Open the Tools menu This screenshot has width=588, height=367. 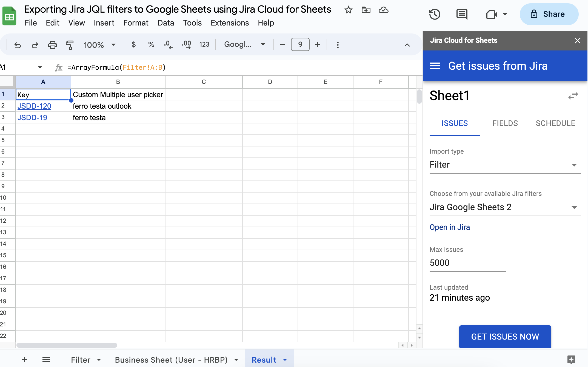pos(192,23)
